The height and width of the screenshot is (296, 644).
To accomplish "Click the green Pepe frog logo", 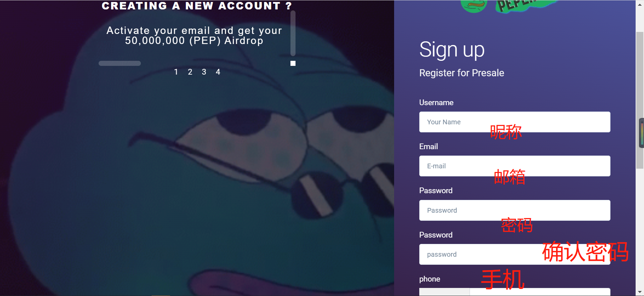I will pos(474,6).
